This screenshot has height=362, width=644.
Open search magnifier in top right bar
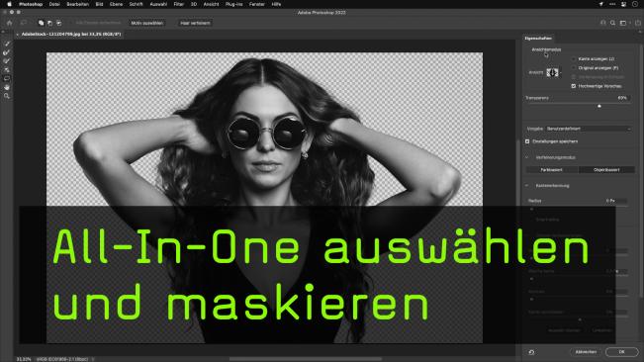tap(612, 23)
